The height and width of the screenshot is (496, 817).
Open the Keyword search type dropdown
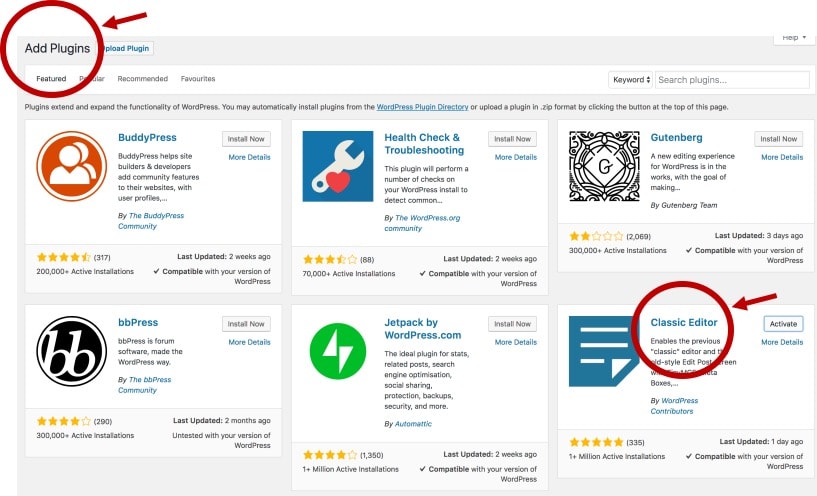[630, 80]
